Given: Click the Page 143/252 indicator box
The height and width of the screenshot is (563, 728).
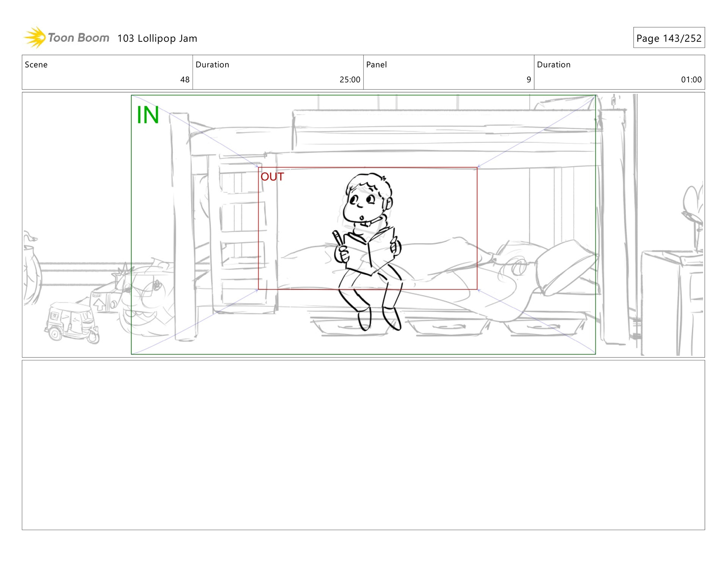Looking at the screenshot, I should pyautogui.click(x=668, y=38).
